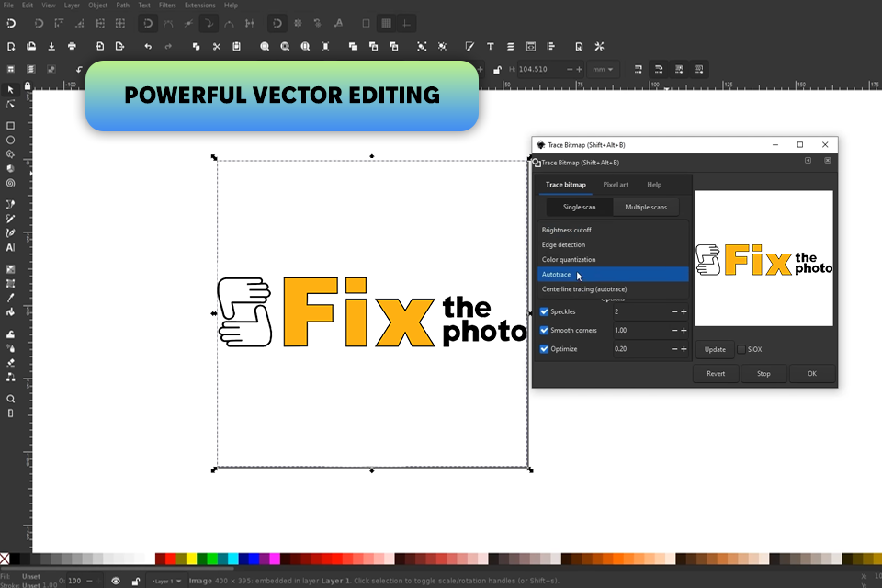Pick the yellow swatch in palette
This screenshot has height=588, width=882.
[191, 559]
